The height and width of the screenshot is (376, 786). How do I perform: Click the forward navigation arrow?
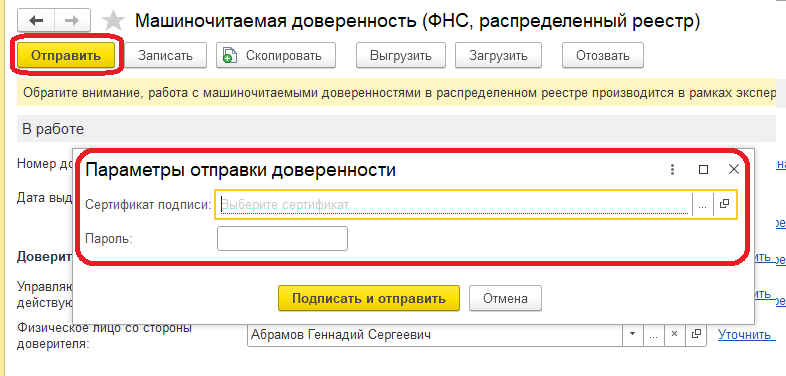(73, 21)
